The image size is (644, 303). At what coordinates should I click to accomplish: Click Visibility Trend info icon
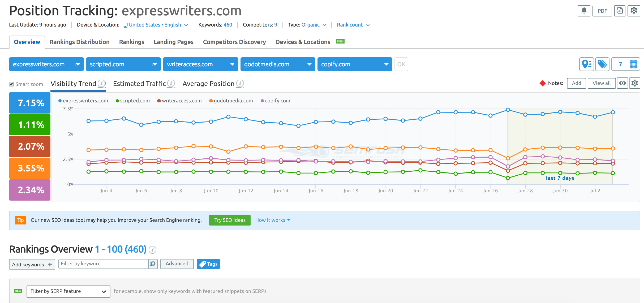[x=102, y=83]
